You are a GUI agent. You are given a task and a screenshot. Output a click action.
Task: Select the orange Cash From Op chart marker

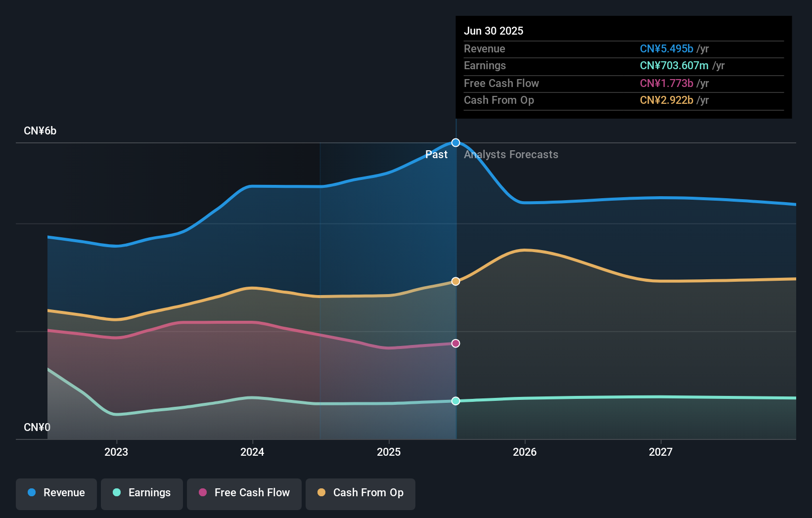point(455,281)
